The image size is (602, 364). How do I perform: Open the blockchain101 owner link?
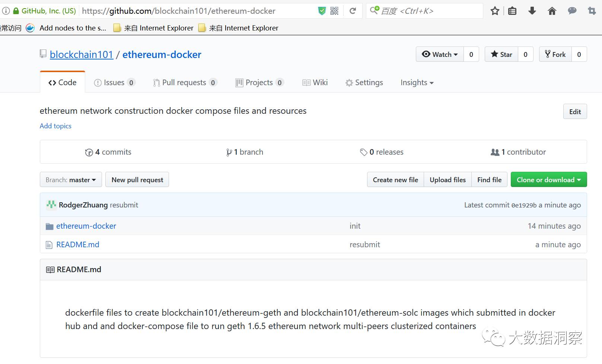coord(82,55)
